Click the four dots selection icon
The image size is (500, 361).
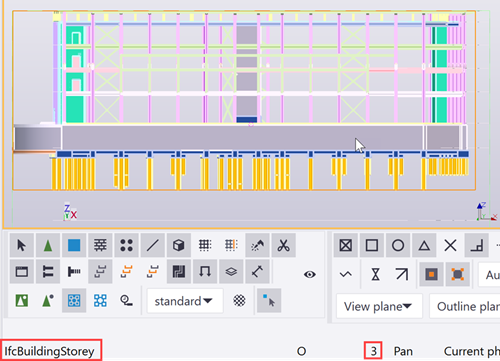click(126, 245)
